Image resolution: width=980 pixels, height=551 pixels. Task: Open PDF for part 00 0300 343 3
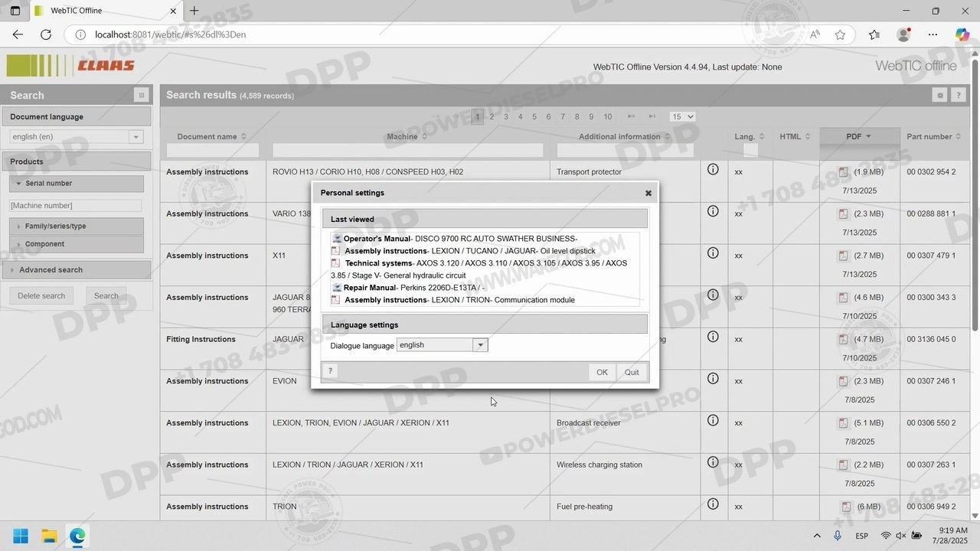point(844,298)
